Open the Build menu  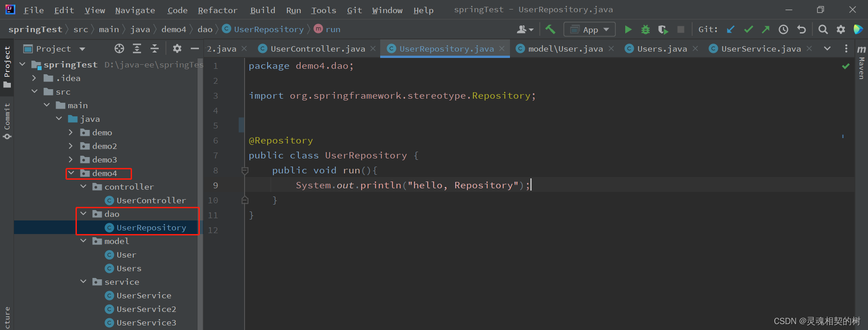click(263, 10)
